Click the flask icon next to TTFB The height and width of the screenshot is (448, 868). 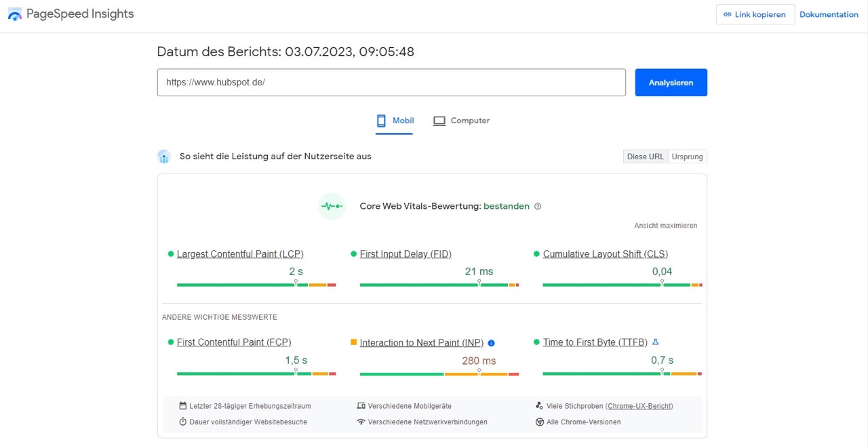click(655, 342)
